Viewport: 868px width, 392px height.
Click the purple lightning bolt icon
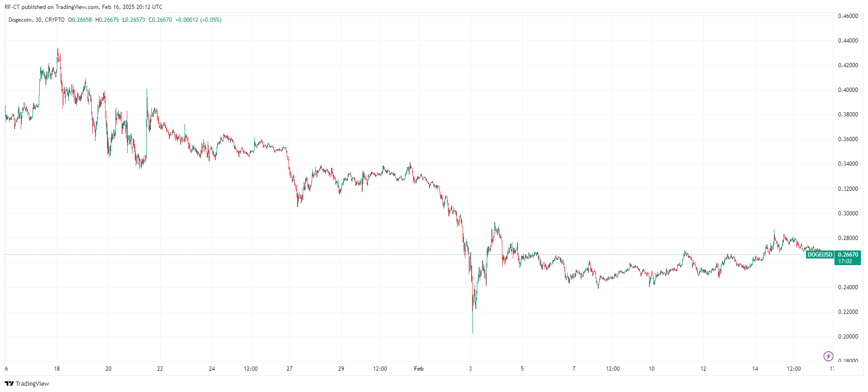pyautogui.click(x=828, y=356)
